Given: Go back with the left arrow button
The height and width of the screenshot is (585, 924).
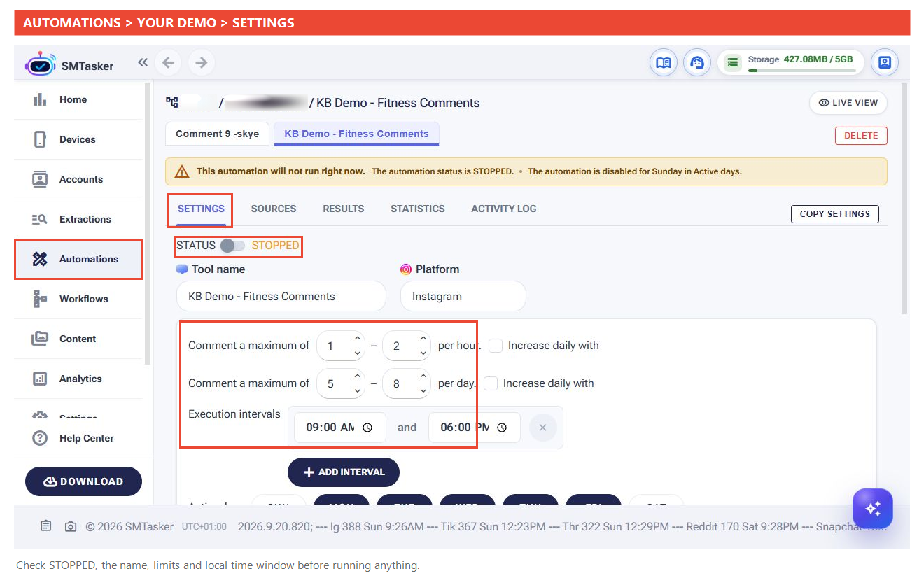Looking at the screenshot, I should click(168, 63).
